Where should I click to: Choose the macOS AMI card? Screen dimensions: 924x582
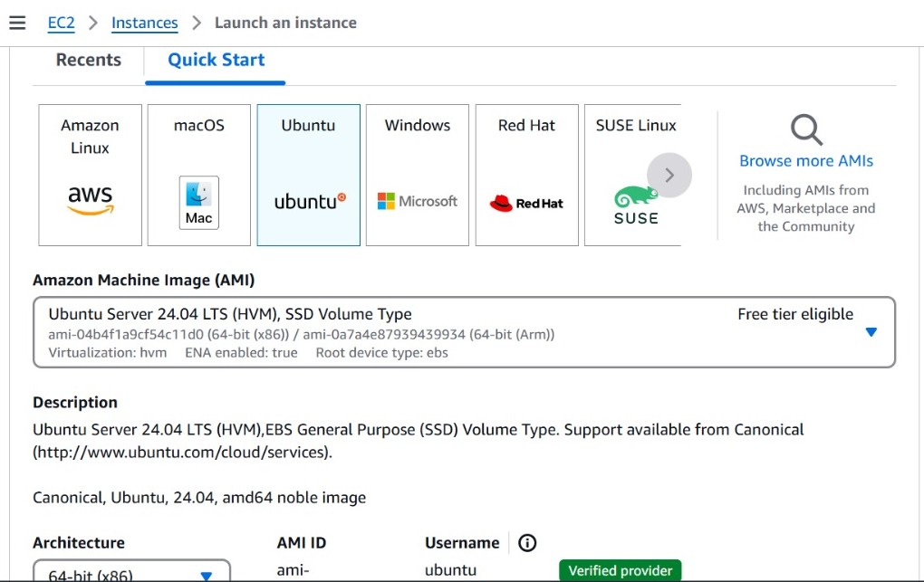click(199, 175)
